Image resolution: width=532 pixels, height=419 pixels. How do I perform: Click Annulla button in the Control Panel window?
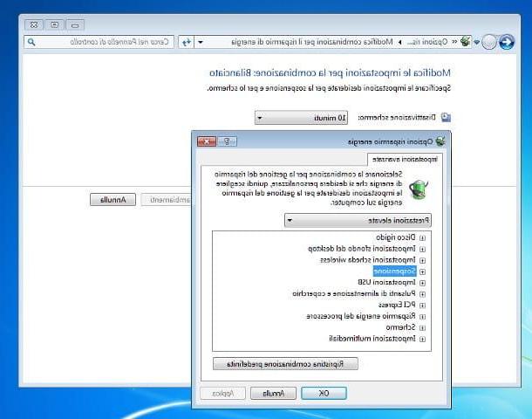pyautogui.click(x=113, y=200)
